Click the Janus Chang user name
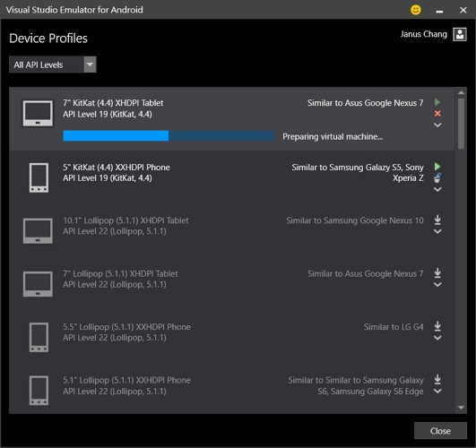Screen dimensions: 476x448 tap(423, 34)
